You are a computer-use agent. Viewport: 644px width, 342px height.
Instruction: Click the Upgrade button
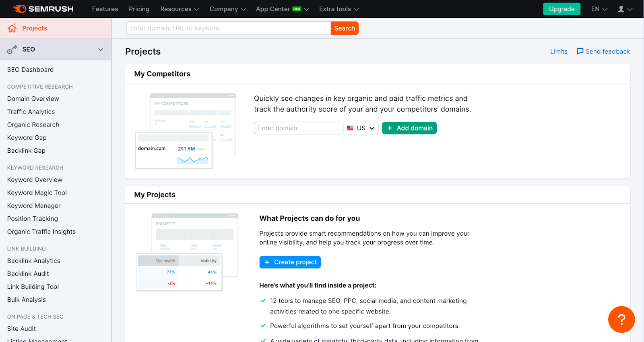pyautogui.click(x=561, y=9)
